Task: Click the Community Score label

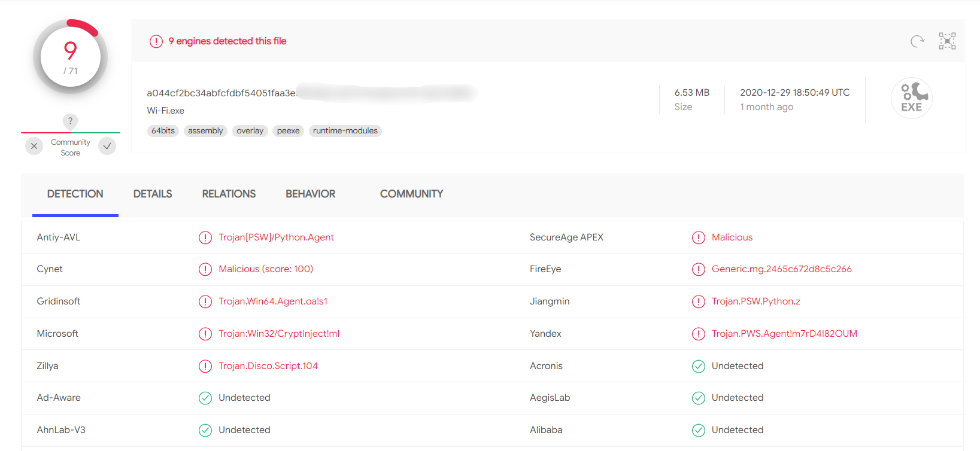Action: pos(71,148)
